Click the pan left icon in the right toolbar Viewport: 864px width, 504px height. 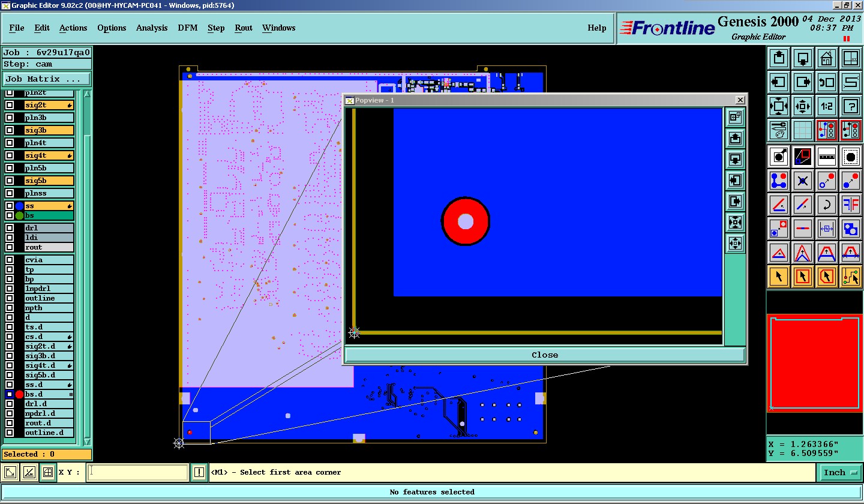pos(779,82)
